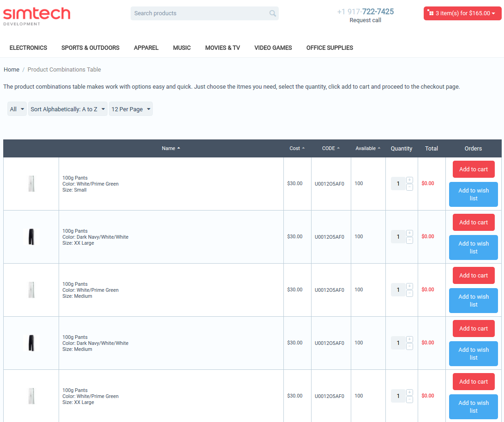Go to Home via breadcrumb
504x422 pixels.
12,69
